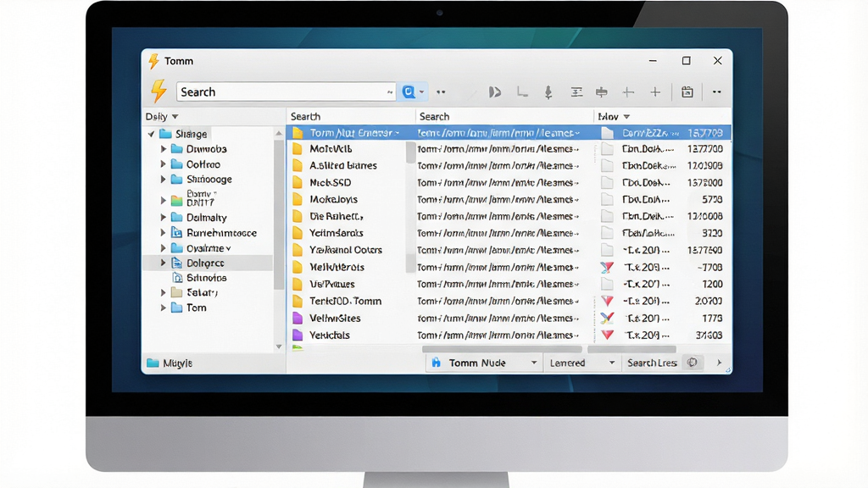Expand the Tom folder in tree
The width and height of the screenshot is (868, 488).
coord(164,308)
